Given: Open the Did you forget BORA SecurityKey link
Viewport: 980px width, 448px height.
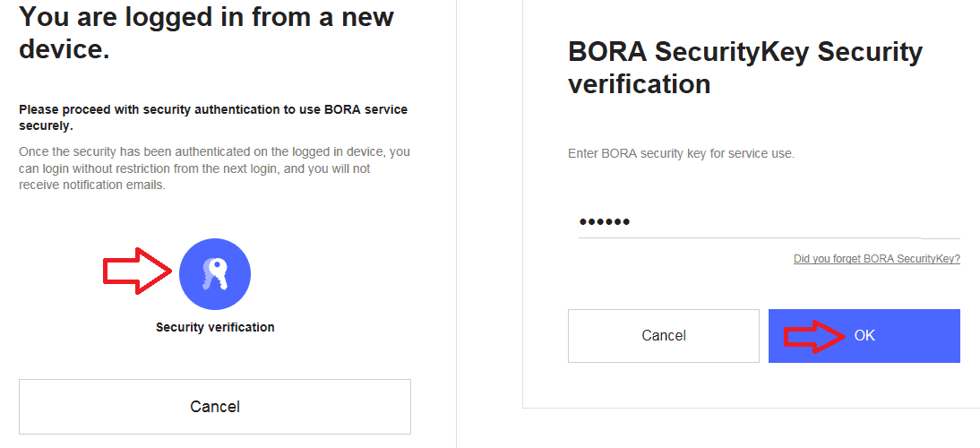Looking at the screenshot, I should click(x=877, y=258).
